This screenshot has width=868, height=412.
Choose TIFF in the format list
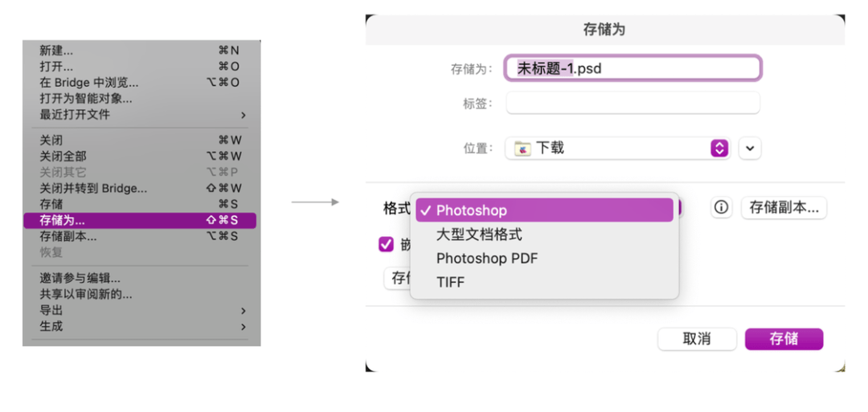544,282
